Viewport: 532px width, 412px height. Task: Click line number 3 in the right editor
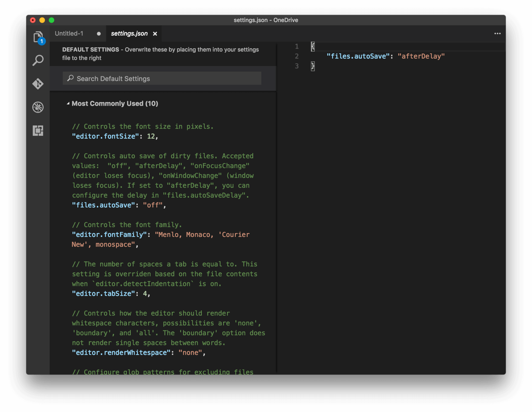tap(297, 66)
